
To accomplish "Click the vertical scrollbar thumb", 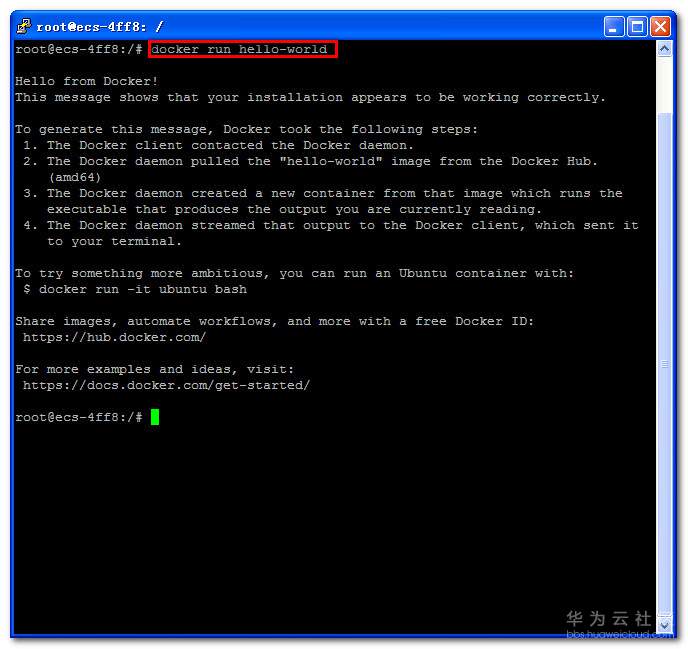I will point(664,364).
